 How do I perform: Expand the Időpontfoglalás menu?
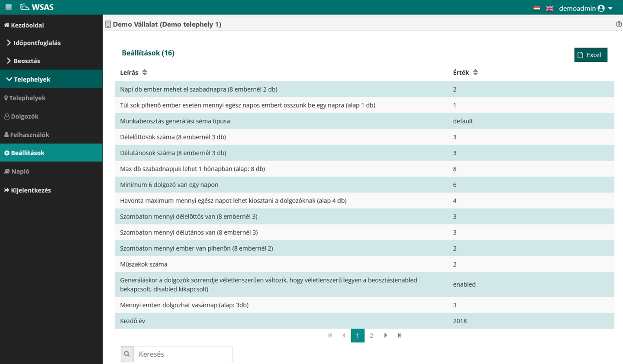(x=37, y=43)
